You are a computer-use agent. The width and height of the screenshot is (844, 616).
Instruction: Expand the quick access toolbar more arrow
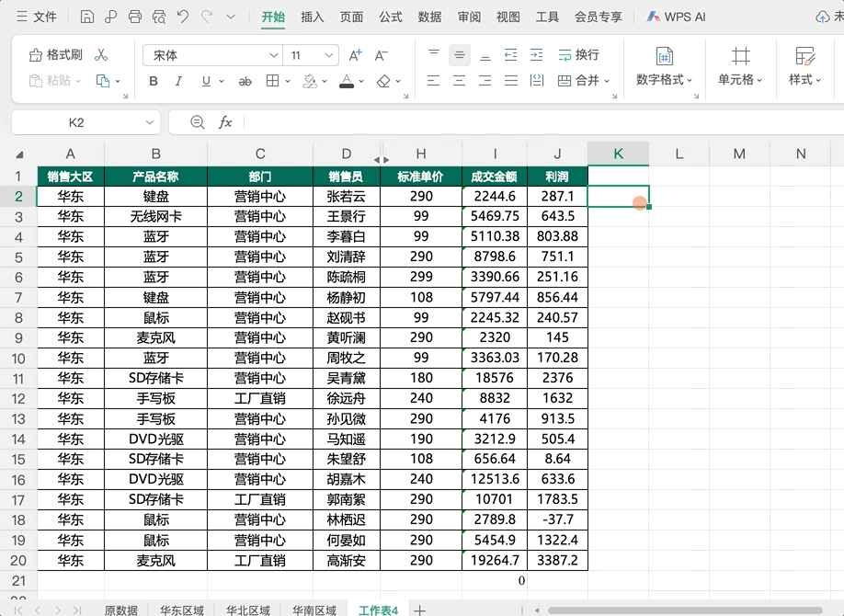231,17
